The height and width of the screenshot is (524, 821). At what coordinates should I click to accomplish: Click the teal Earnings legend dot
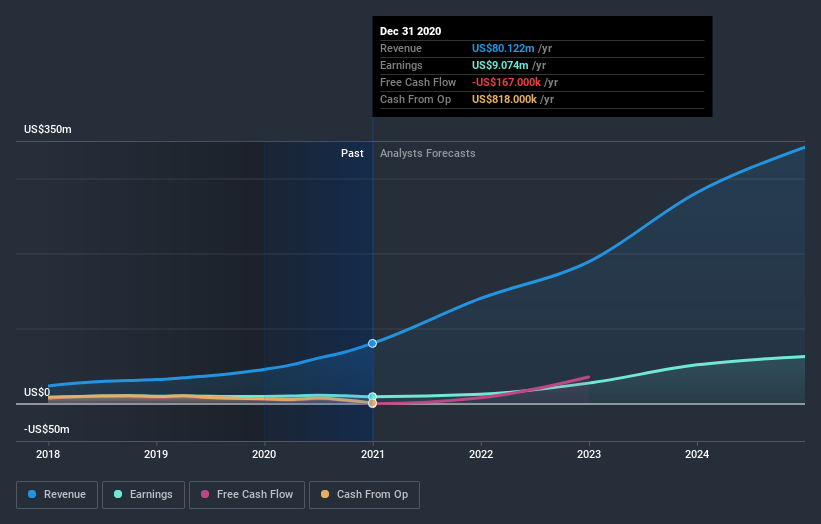[118, 494]
